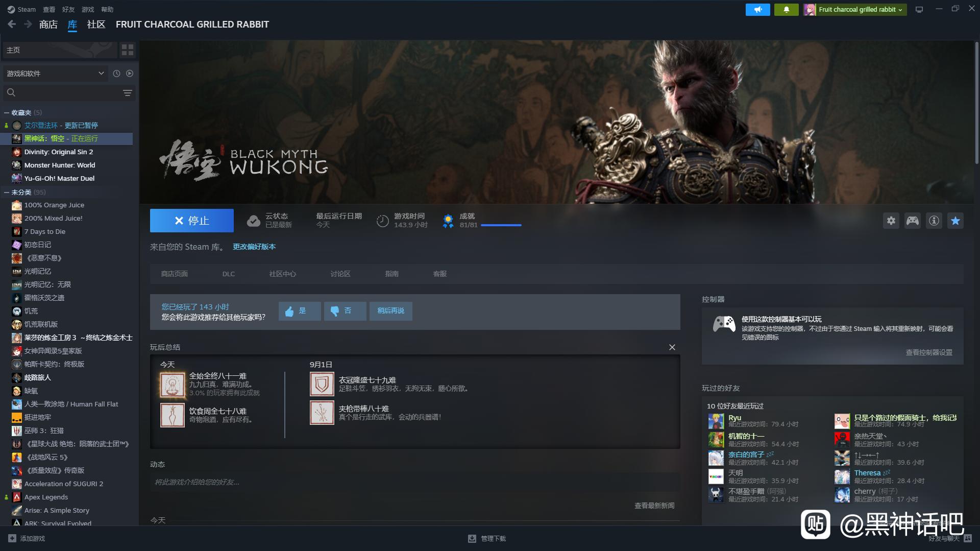980x551 pixels.
Task: Click the 夹枪带棒八十难 achievement icon
Action: pos(322,413)
